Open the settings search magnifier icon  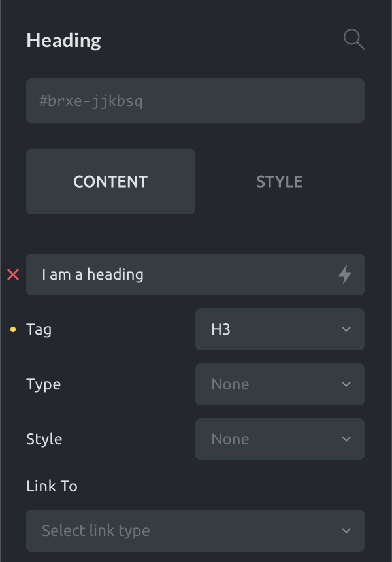353,39
